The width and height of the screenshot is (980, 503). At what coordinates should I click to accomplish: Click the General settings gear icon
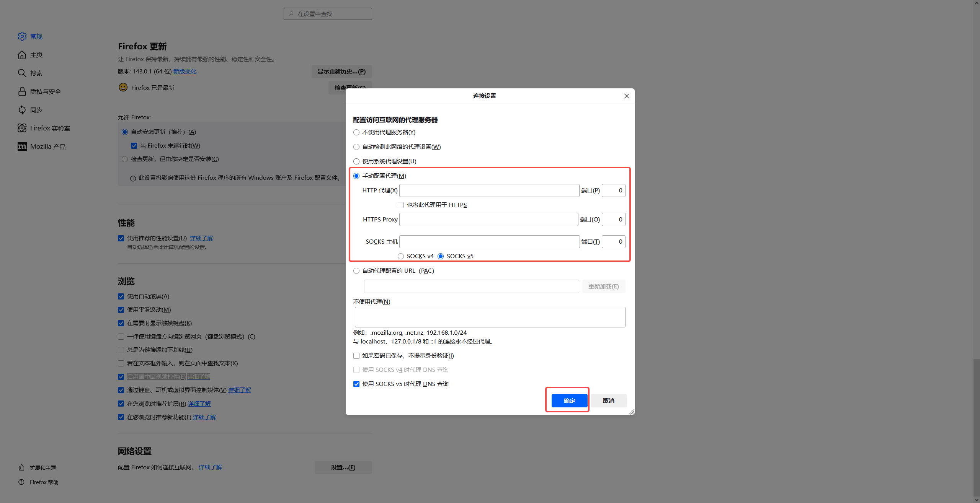pyautogui.click(x=22, y=36)
